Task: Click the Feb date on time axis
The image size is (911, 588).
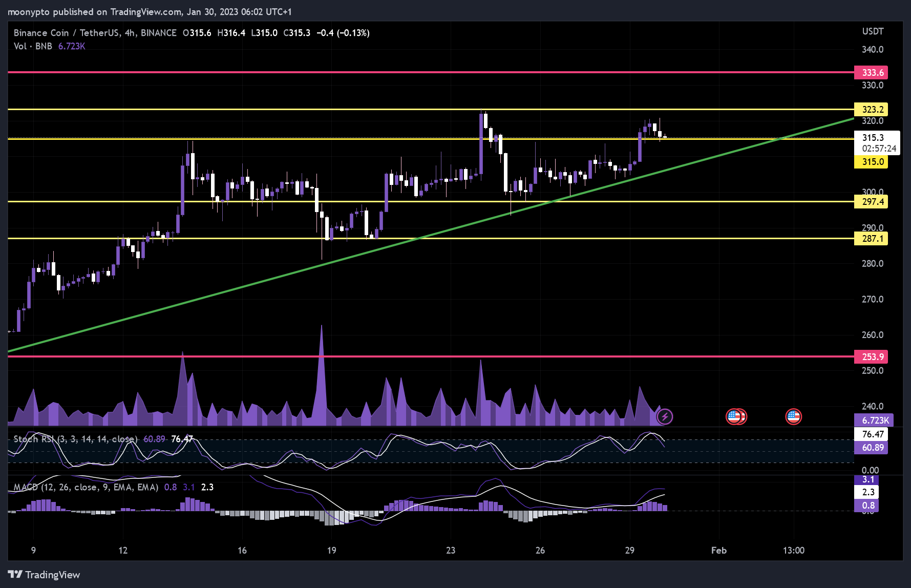Action: click(719, 551)
